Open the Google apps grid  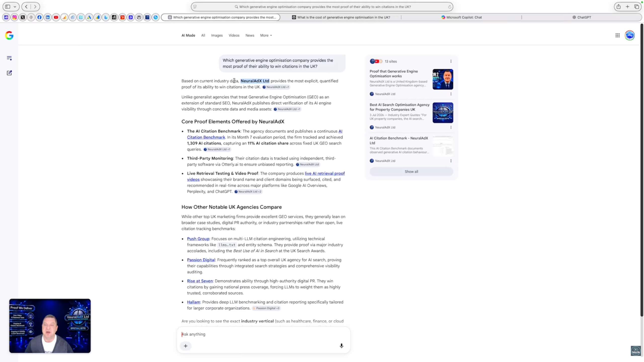tap(618, 35)
